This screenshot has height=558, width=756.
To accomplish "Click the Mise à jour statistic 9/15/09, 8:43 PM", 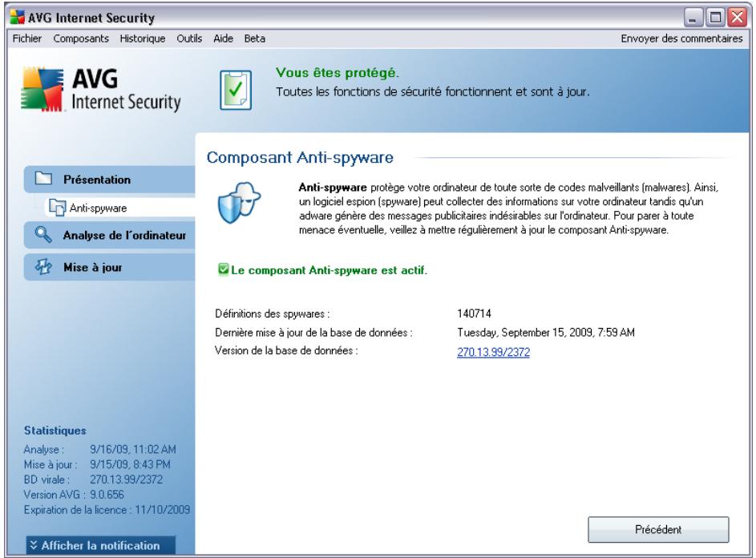I will (130, 464).
